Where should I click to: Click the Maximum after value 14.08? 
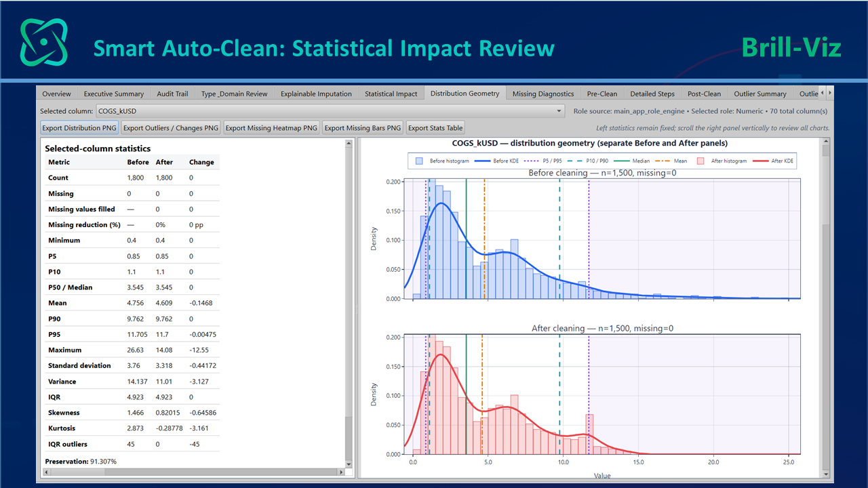click(165, 350)
